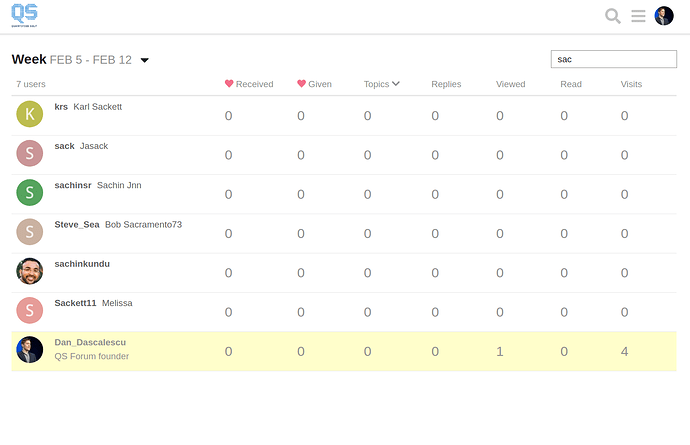Viewport: 690px width, 445px height.
Task: Open the hamburger menu icon
Action: (x=638, y=16)
